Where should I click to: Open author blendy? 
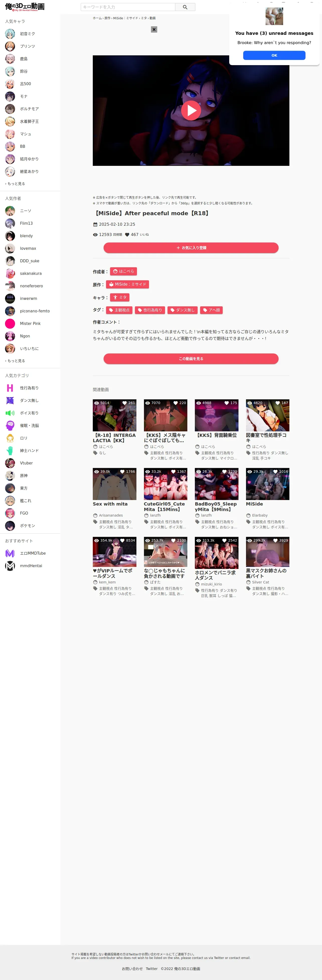[26, 236]
